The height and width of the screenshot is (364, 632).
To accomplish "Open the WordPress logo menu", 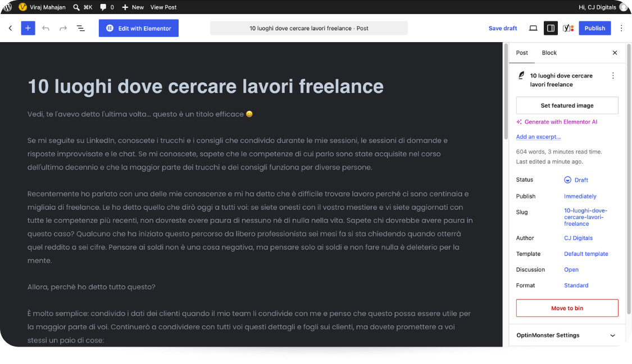I will point(8,7).
